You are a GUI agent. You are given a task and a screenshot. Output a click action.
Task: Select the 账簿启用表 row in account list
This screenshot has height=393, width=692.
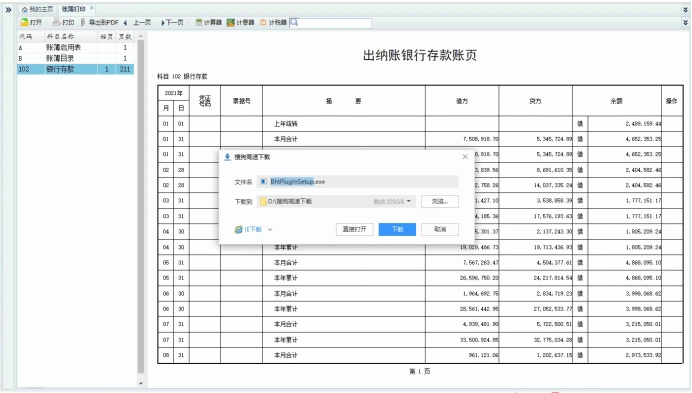click(75, 47)
